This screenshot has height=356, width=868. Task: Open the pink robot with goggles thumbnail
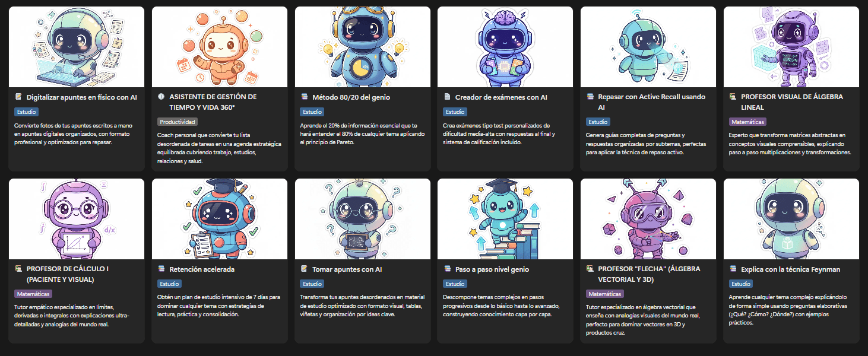pos(648,219)
